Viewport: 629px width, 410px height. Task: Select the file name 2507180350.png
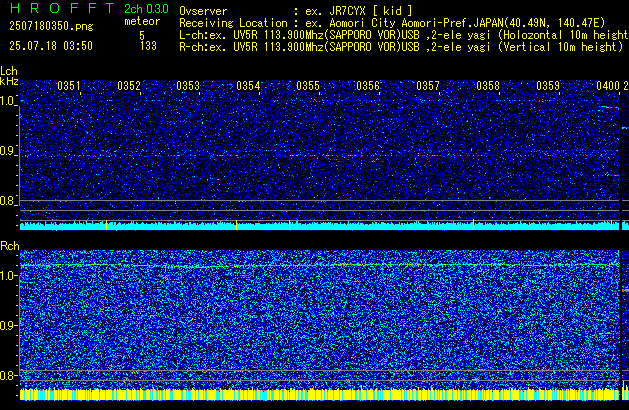point(51,26)
